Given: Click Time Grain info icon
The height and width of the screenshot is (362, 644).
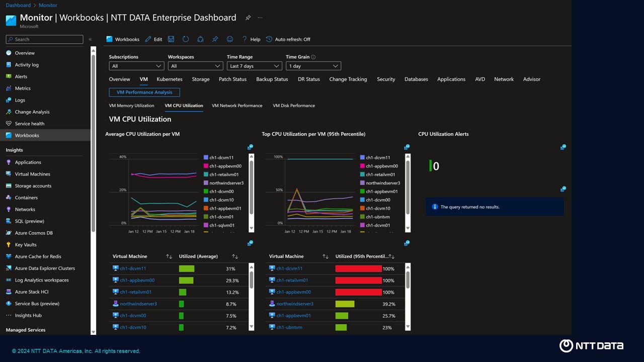Looking at the screenshot, I should pyautogui.click(x=313, y=57).
